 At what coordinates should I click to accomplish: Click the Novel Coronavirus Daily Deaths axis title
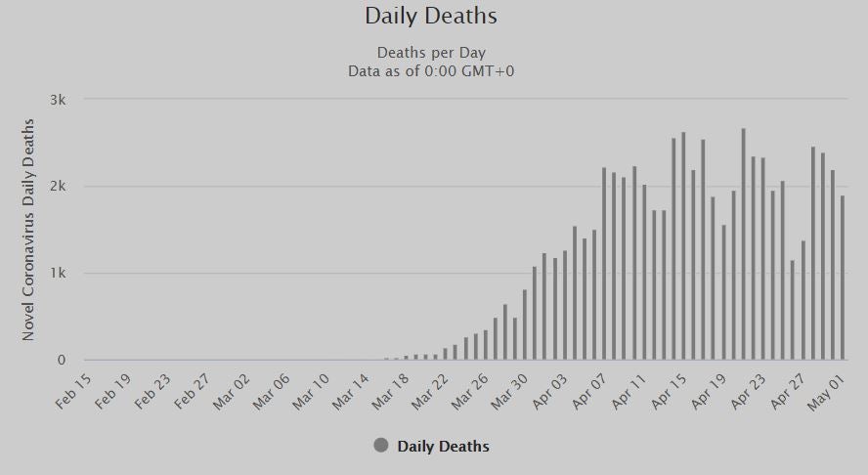28,230
